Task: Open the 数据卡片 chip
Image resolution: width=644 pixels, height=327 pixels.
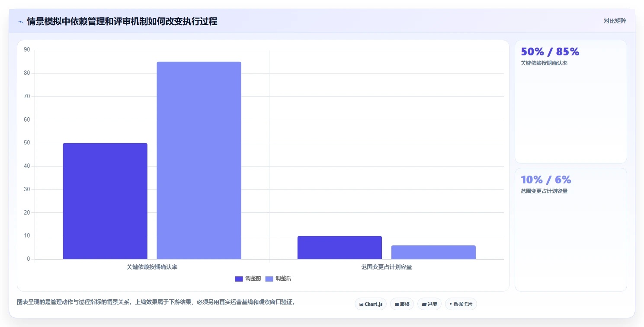Action: (461, 304)
